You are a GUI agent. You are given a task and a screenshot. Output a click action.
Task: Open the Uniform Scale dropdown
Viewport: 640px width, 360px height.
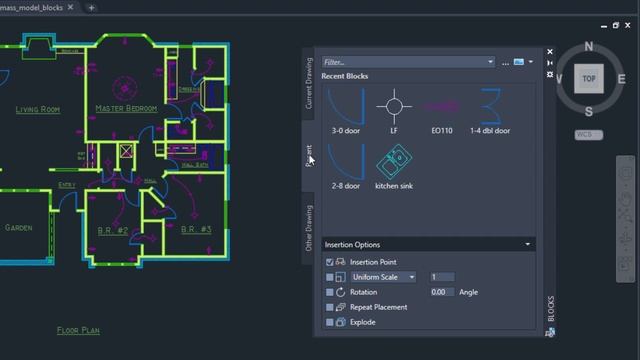click(383, 277)
